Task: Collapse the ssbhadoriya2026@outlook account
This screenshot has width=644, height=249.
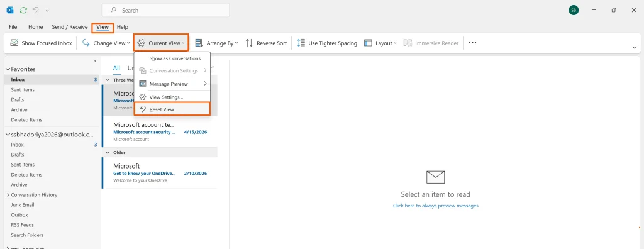Action: (8, 135)
